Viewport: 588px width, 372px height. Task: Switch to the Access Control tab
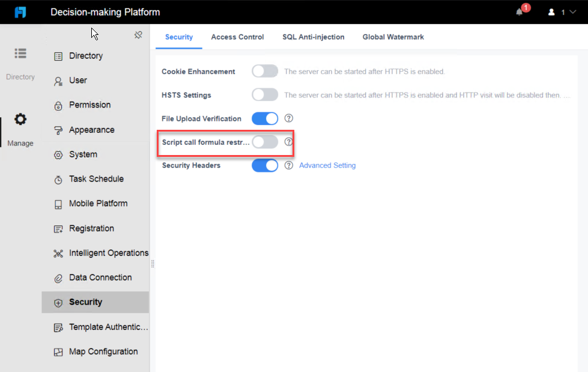[237, 37]
